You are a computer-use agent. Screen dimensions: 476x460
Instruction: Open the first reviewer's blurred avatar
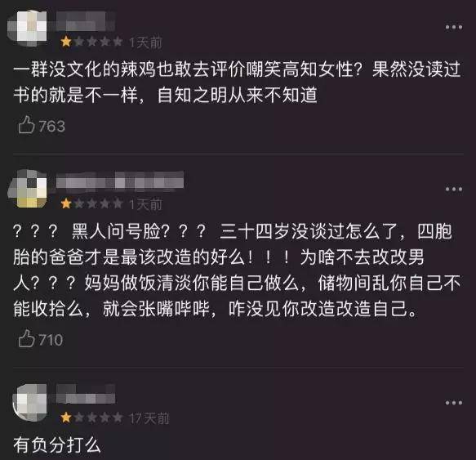point(27,28)
